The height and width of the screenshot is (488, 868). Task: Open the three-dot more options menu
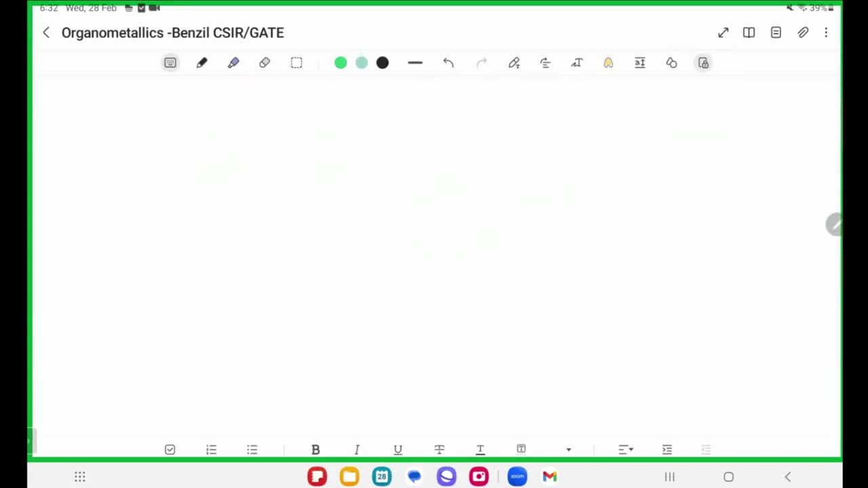pyautogui.click(x=826, y=33)
